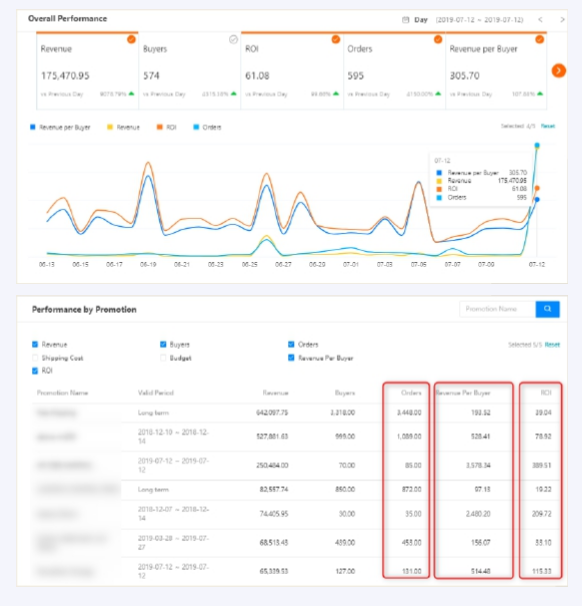The width and height of the screenshot is (582, 606).
Task: Select the Revenue per Buyer metric card
Action: pyautogui.click(x=496, y=71)
